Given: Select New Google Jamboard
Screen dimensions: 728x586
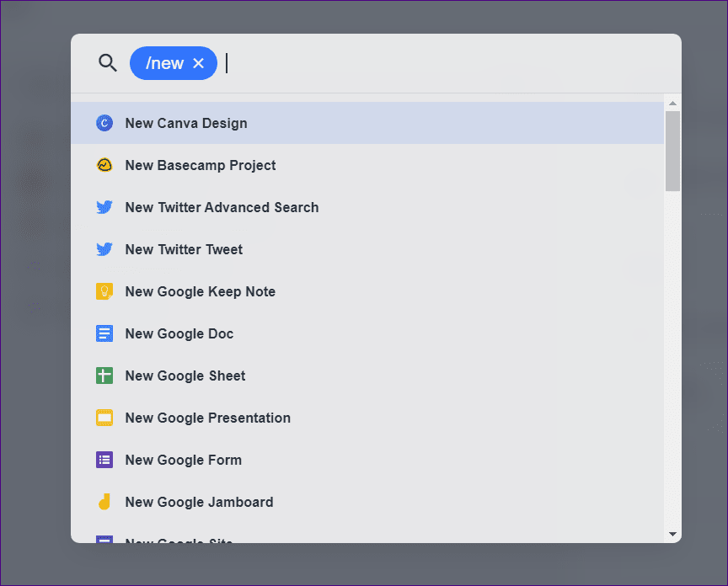Looking at the screenshot, I should 367,502.
